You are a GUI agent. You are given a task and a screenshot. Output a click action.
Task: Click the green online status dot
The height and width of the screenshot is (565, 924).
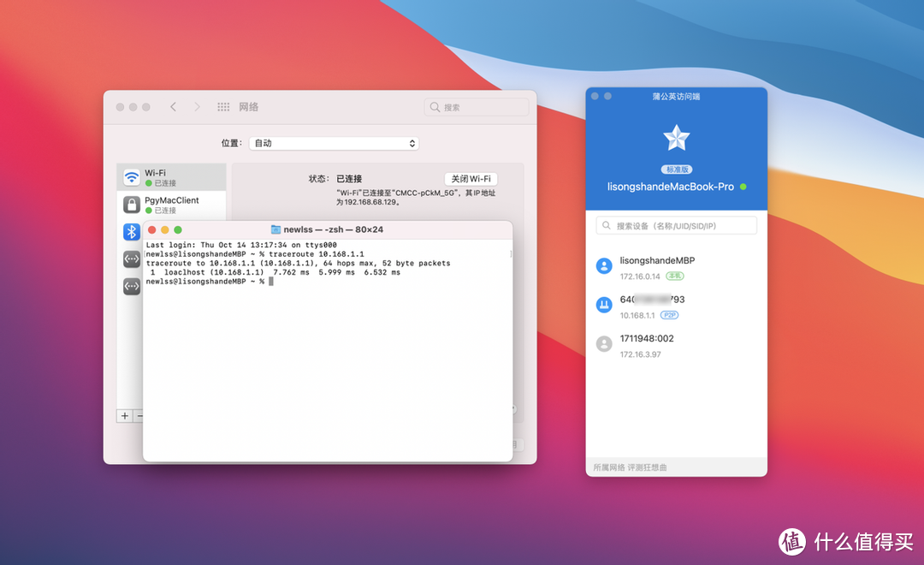click(x=743, y=187)
